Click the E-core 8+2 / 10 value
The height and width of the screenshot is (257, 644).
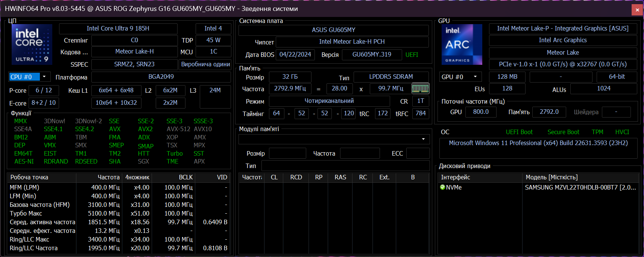click(x=44, y=103)
